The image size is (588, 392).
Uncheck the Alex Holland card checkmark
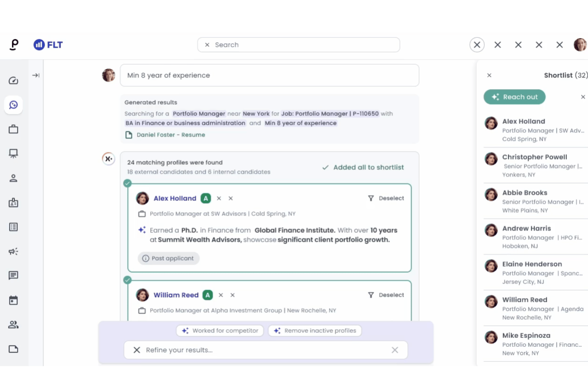[x=127, y=183]
